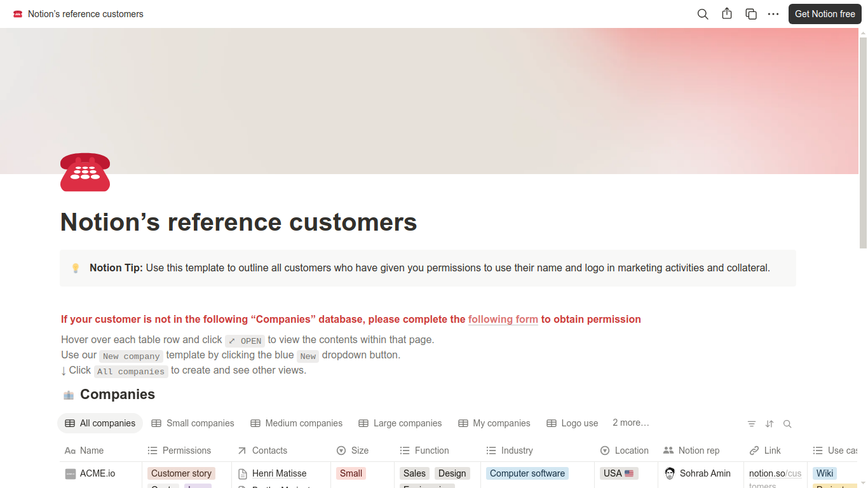Click the Notion rep column header

pos(701,451)
